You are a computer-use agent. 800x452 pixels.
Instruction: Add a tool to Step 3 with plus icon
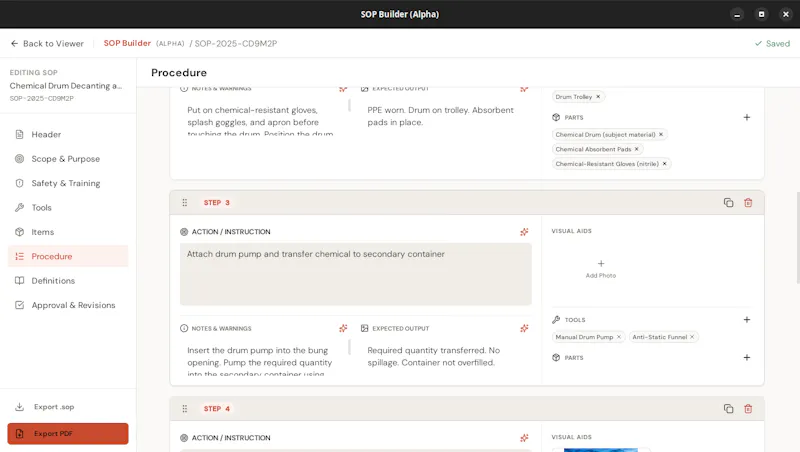(x=746, y=320)
